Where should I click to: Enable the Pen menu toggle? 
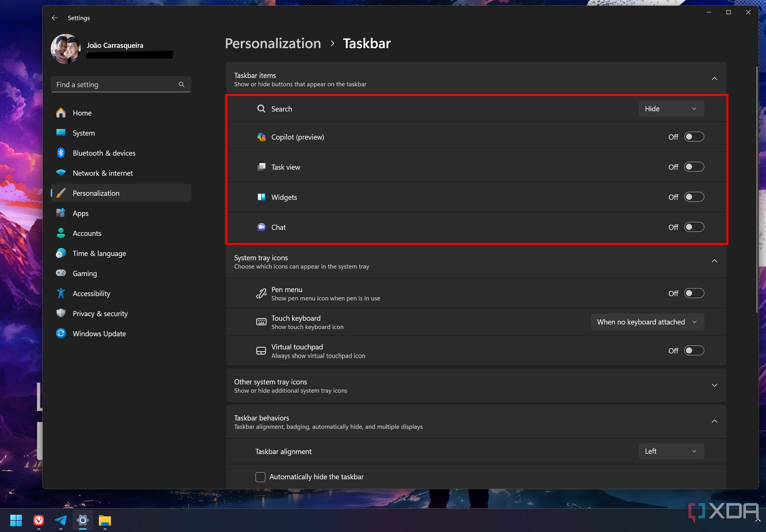(x=694, y=293)
